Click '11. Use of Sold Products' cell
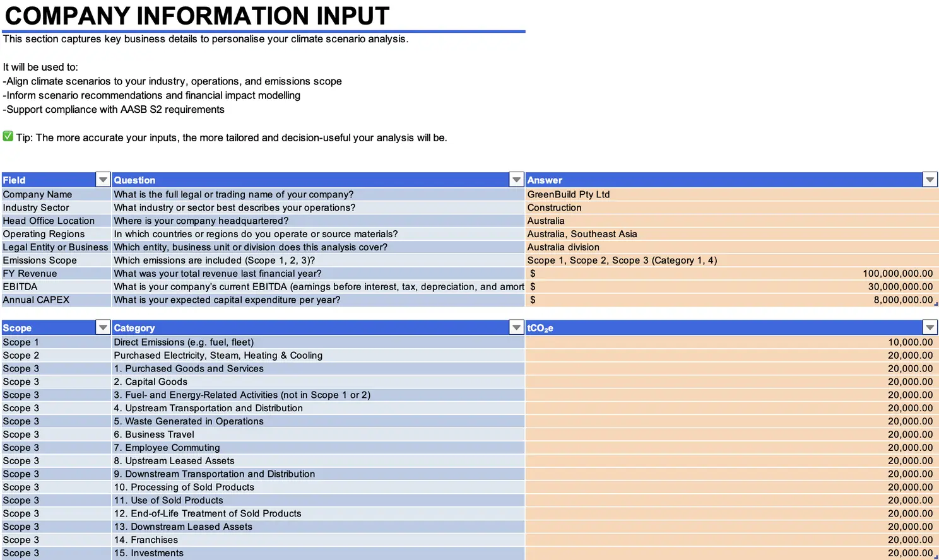Image resolution: width=939 pixels, height=560 pixels. pyautogui.click(x=318, y=501)
